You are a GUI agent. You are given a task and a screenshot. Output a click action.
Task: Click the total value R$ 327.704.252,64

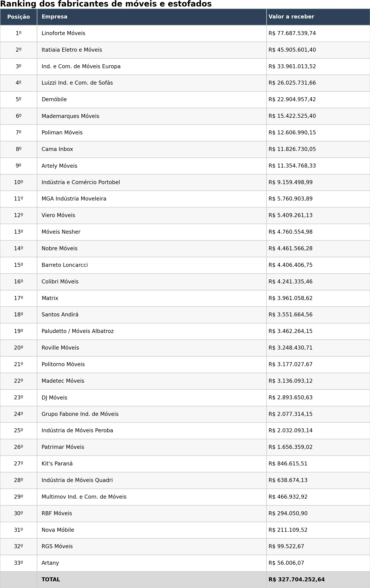[296, 579]
